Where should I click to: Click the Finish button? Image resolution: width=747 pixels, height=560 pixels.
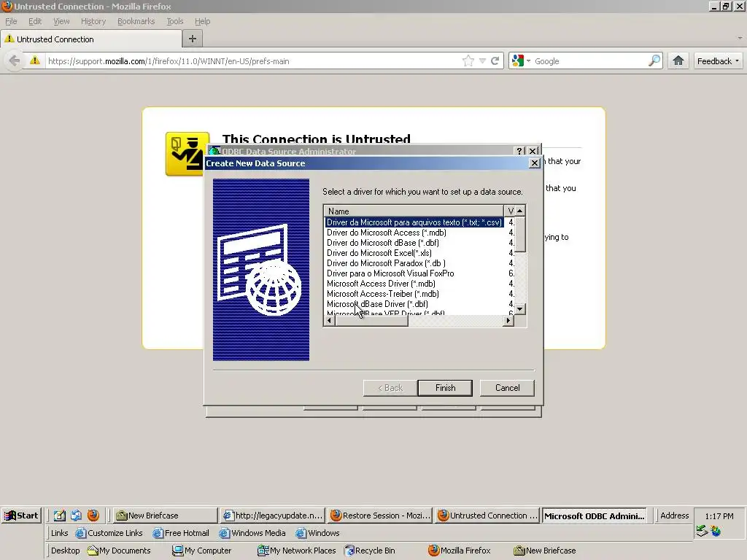click(x=445, y=388)
